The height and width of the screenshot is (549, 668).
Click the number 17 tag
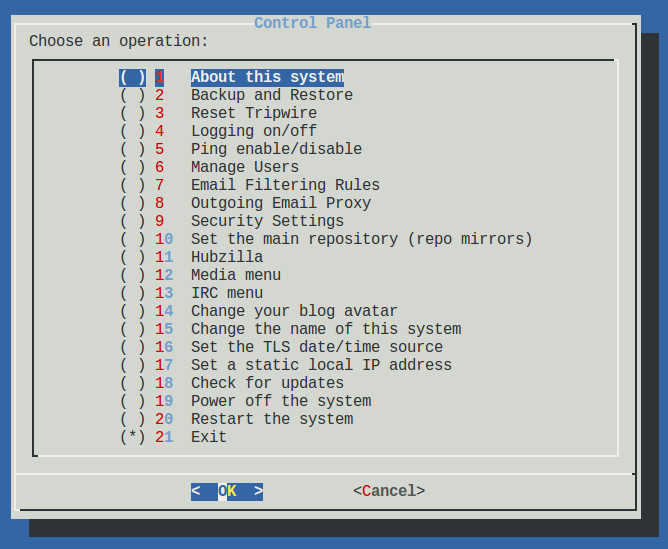coord(164,365)
